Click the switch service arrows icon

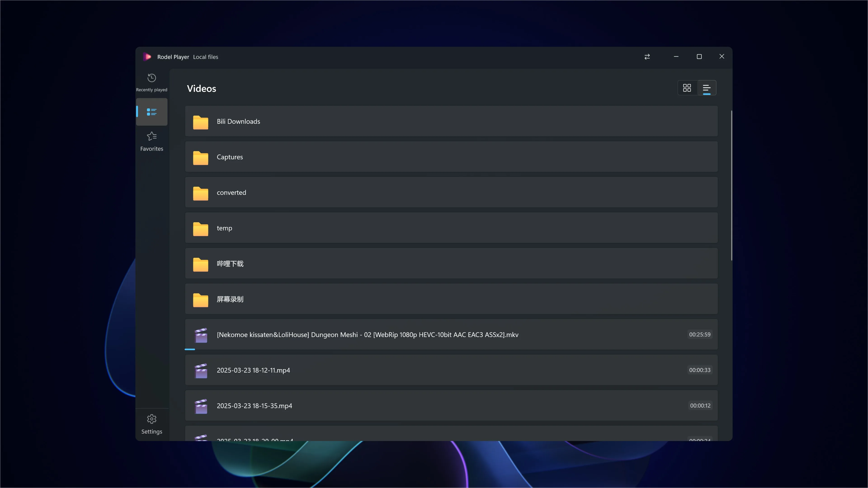647,56
